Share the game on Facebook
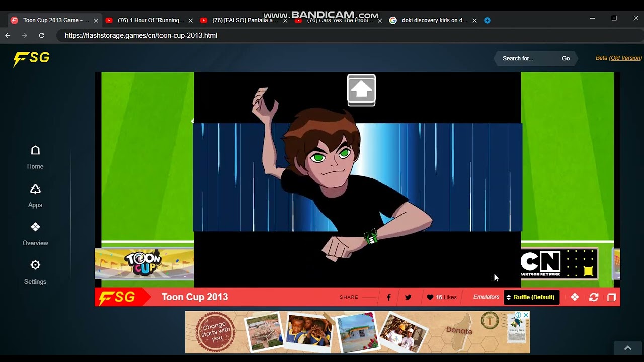Viewport: 644px width, 362px height. 388,297
